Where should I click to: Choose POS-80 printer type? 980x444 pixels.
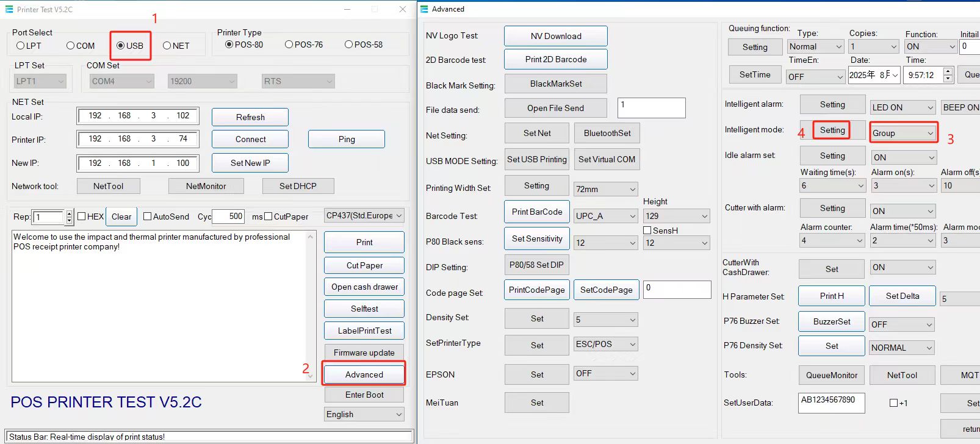point(229,45)
